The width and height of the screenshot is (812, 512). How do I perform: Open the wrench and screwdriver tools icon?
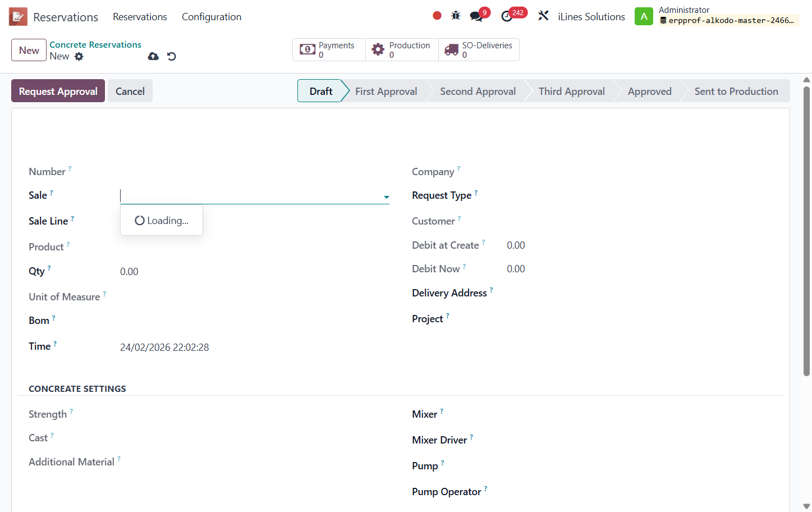[x=543, y=16]
